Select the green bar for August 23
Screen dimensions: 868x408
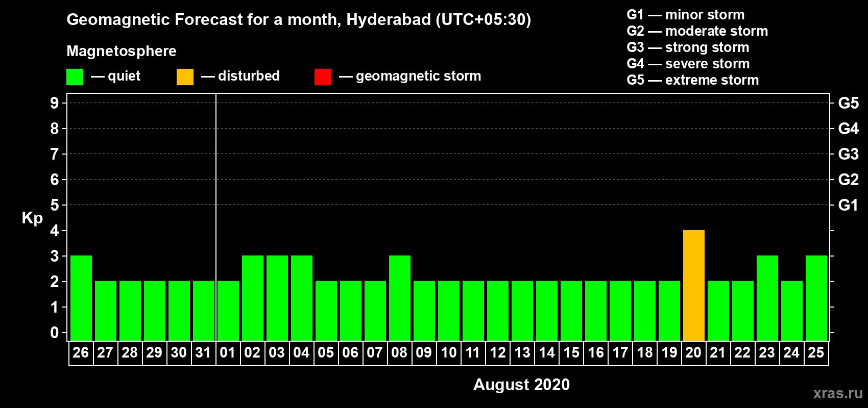[767, 298]
